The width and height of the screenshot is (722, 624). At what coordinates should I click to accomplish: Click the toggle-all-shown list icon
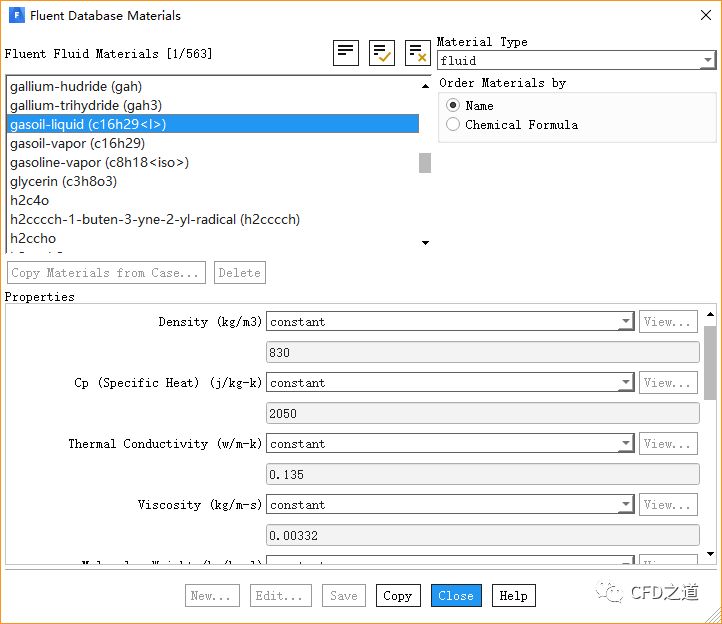(x=346, y=53)
